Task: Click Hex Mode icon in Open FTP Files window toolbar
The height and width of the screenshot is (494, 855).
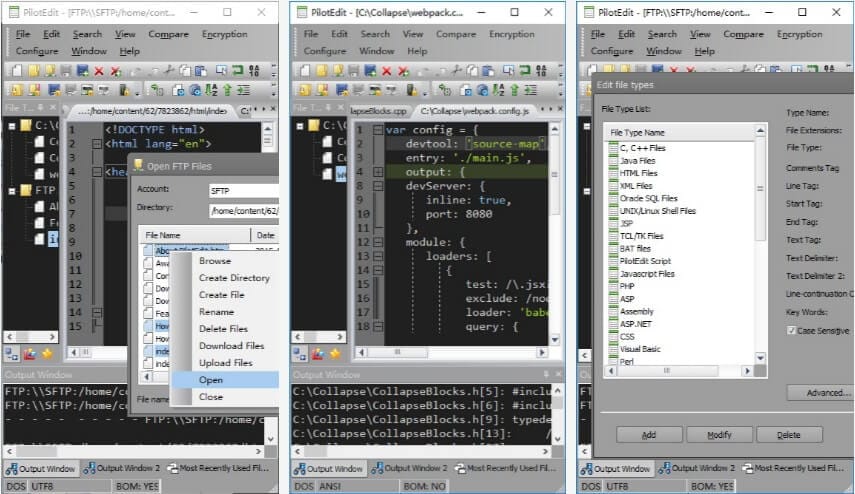Action: pyautogui.click(x=254, y=70)
